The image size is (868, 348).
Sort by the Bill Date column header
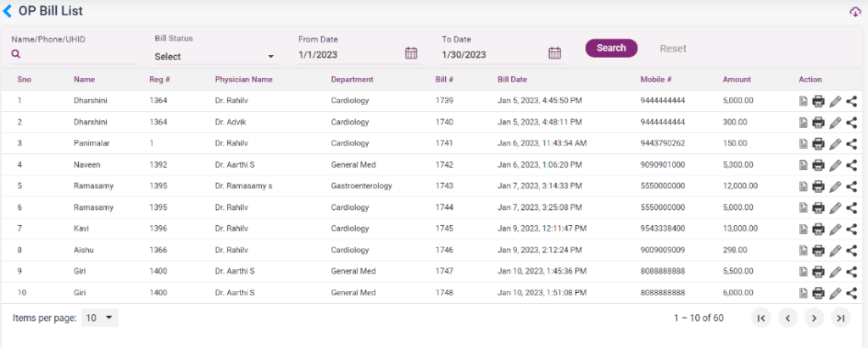point(512,80)
